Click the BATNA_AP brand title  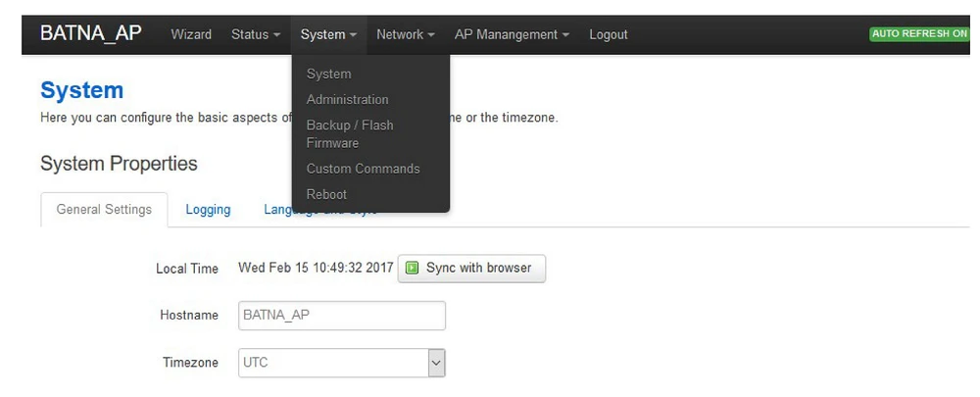tap(91, 33)
